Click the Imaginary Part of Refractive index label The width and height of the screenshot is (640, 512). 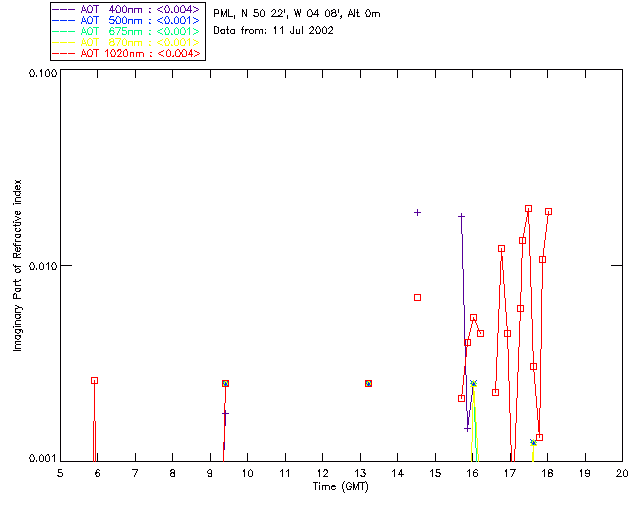point(17,265)
